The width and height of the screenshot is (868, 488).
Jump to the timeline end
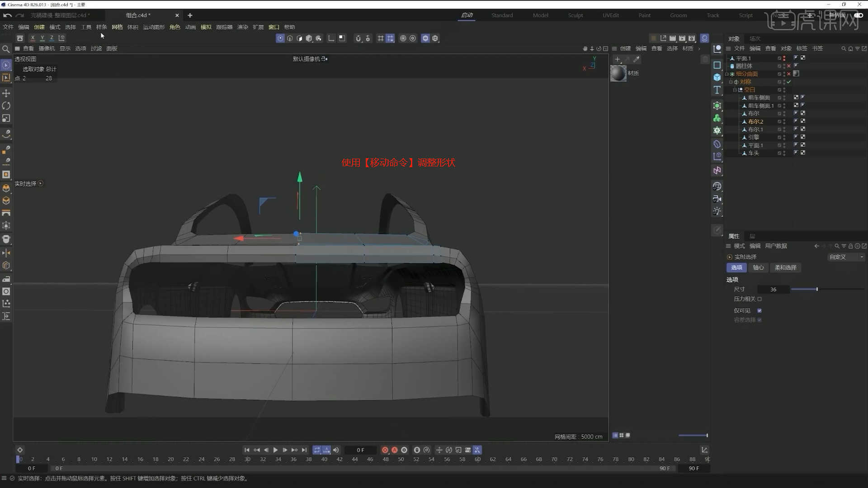coord(304,450)
